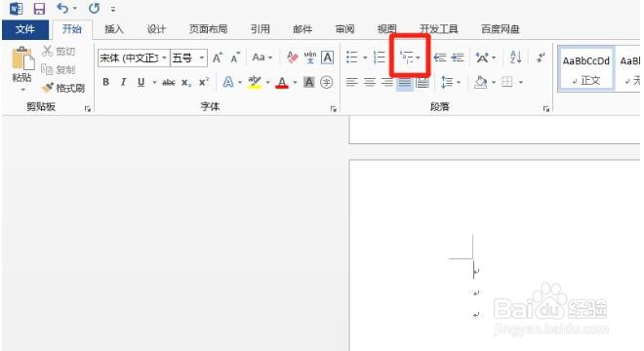The height and width of the screenshot is (351, 644).
Task: Open the font group dialog launcher
Action: point(334,109)
